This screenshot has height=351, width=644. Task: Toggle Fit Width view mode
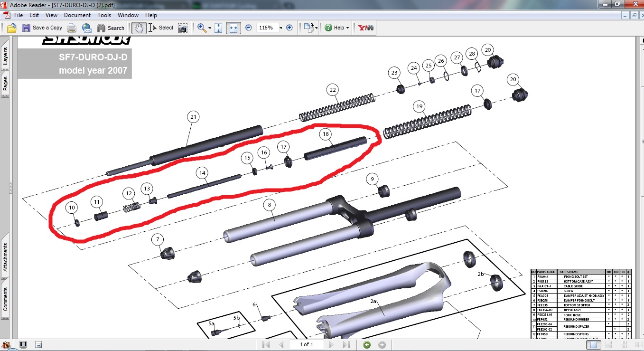coord(233,28)
